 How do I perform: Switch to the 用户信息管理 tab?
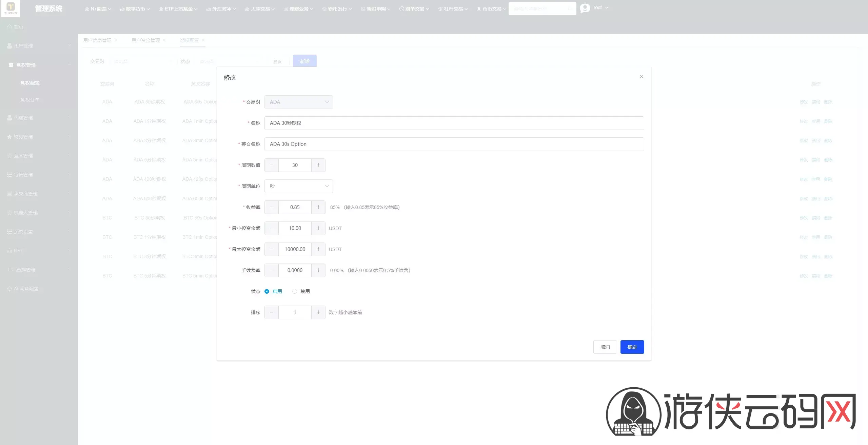point(97,40)
